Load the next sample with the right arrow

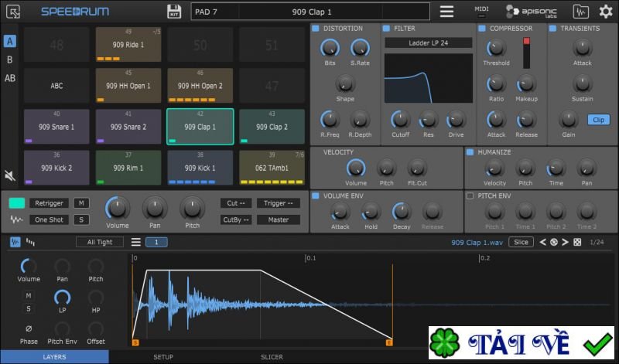click(566, 242)
